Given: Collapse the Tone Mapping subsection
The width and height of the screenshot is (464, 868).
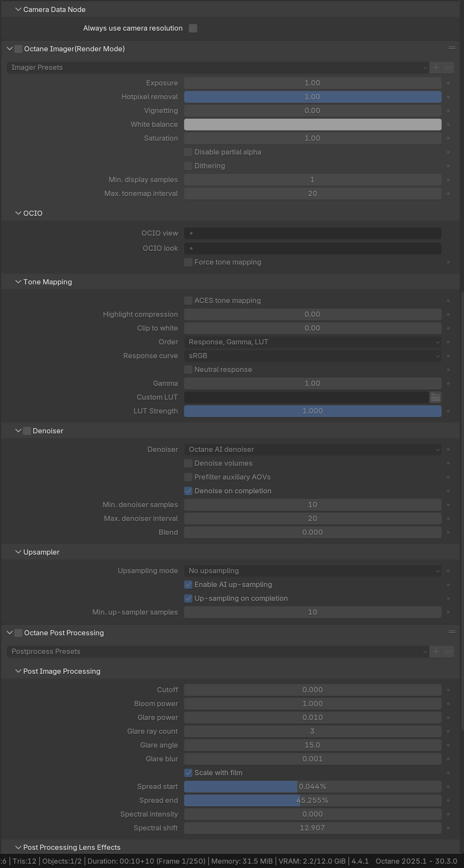Looking at the screenshot, I should 18,282.
